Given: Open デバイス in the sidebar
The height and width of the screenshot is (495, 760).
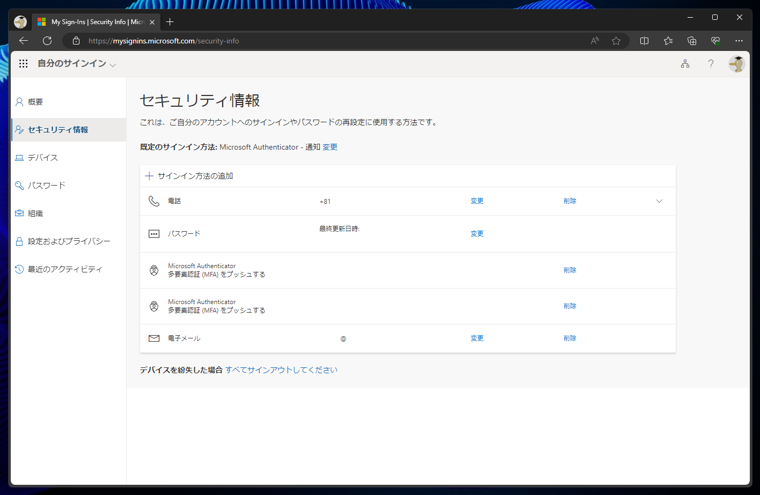Looking at the screenshot, I should click(x=68, y=158).
